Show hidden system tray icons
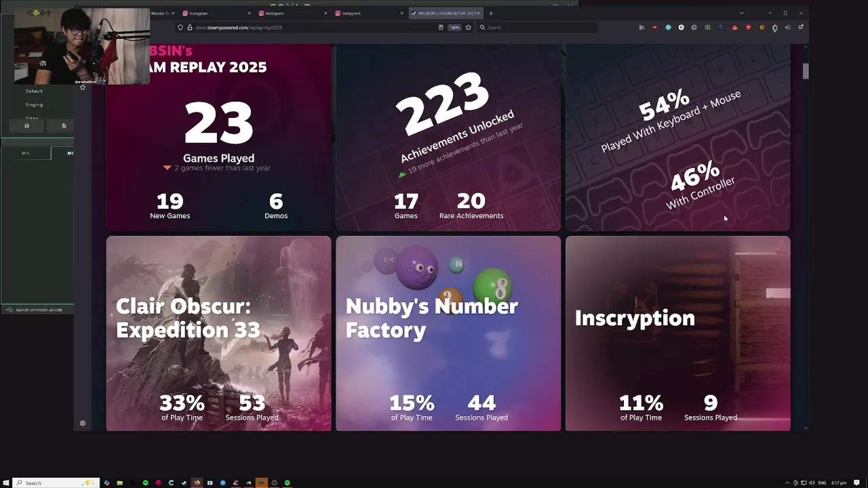 tap(788, 483)
